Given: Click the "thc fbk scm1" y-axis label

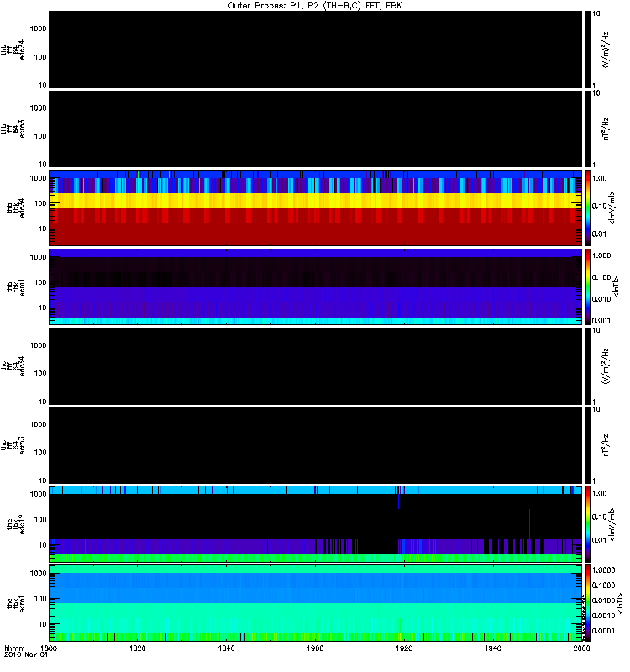Looking at the screenshot, I should click(16, 603).
